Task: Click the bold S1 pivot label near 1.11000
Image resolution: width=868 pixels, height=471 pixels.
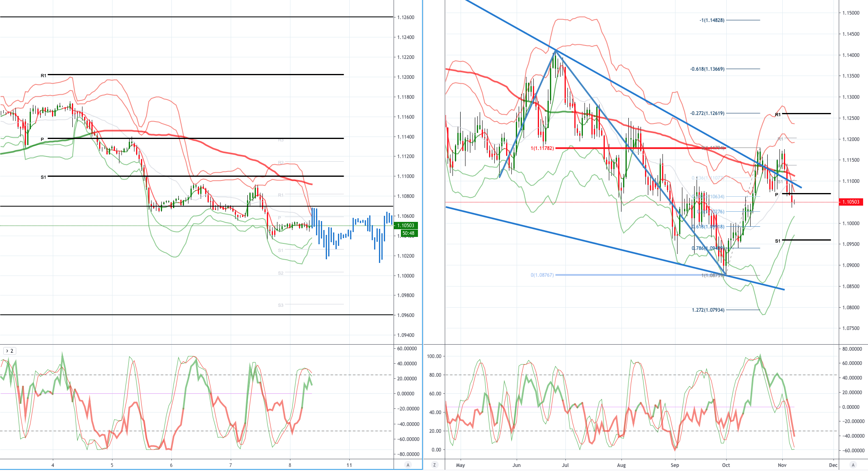Action: (x=43, y=177)
